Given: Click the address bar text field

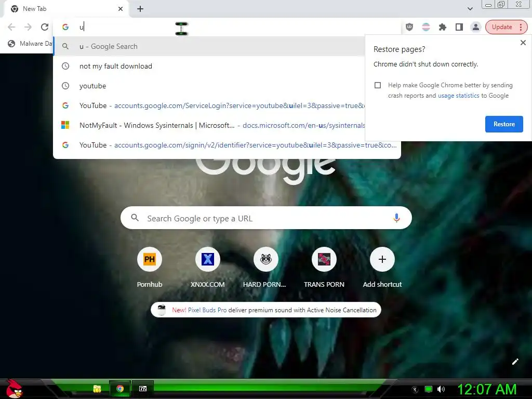Looking at the screenshot, I should (237, 27).
